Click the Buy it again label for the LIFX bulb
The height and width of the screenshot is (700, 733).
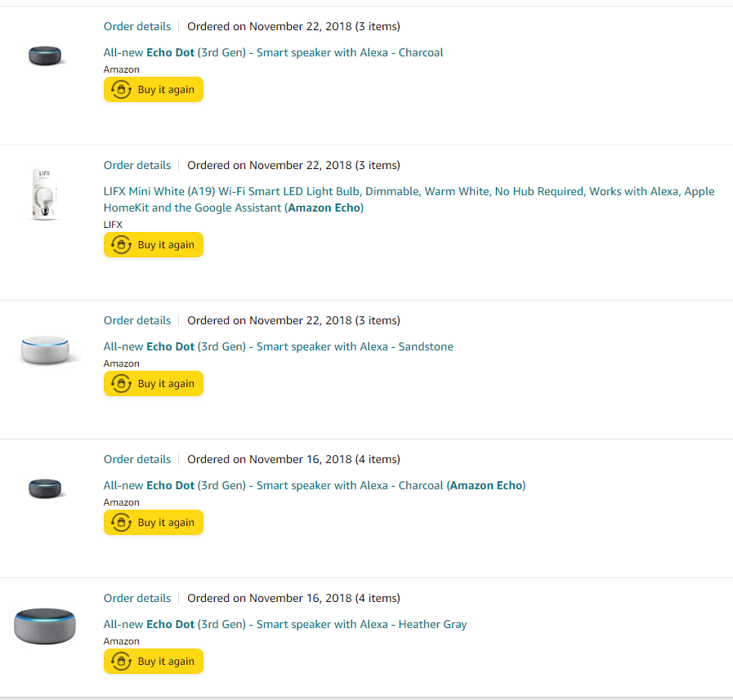click(166, 244)
